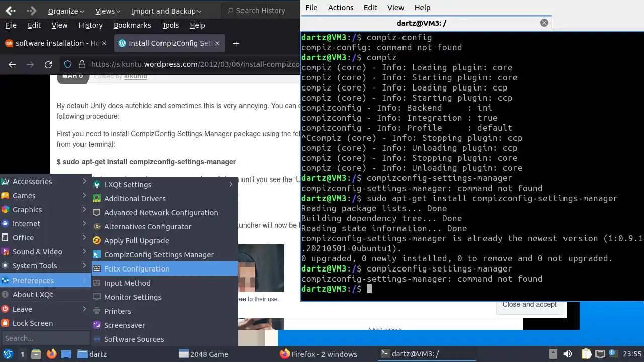The height and width of the screenshot is (362, 644).
Task: Click the removable media tray icon
Action: (x=553, y=354)
